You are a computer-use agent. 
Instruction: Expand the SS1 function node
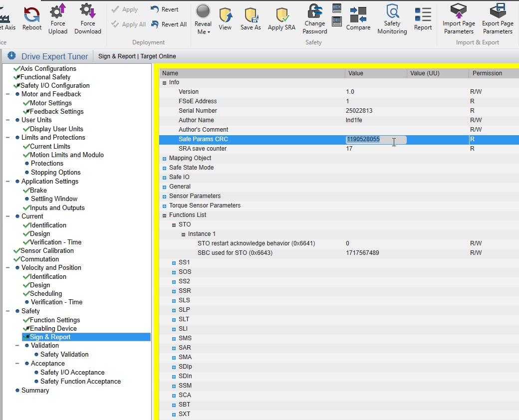pyautogui.click(x=174, y=262)
